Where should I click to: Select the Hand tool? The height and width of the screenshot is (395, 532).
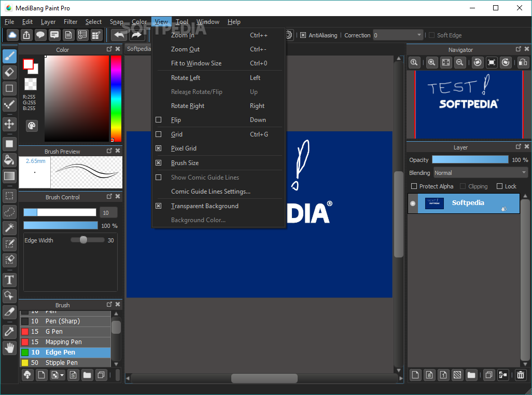tap(9, 348)
